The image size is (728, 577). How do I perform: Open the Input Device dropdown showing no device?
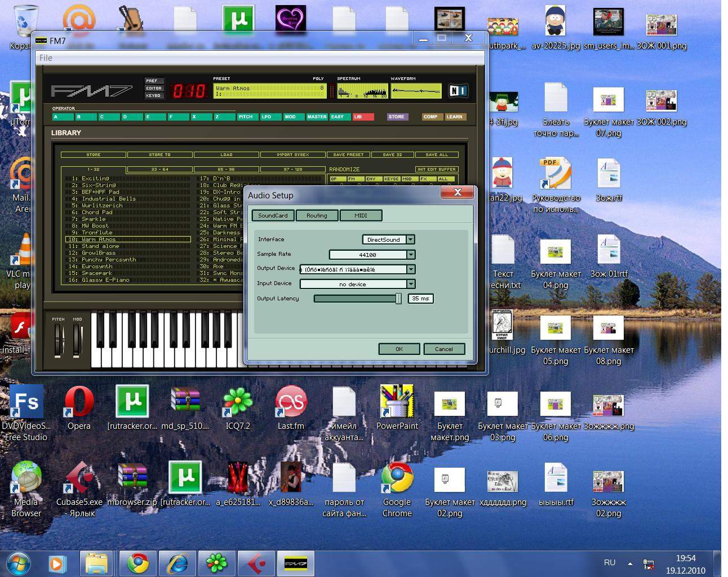click(x=357, y=284)
